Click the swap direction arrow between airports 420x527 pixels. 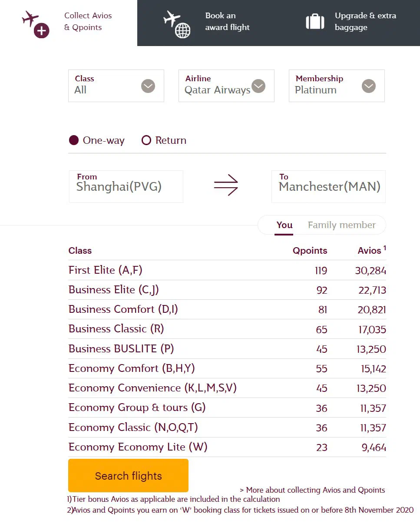click(226, 186)
